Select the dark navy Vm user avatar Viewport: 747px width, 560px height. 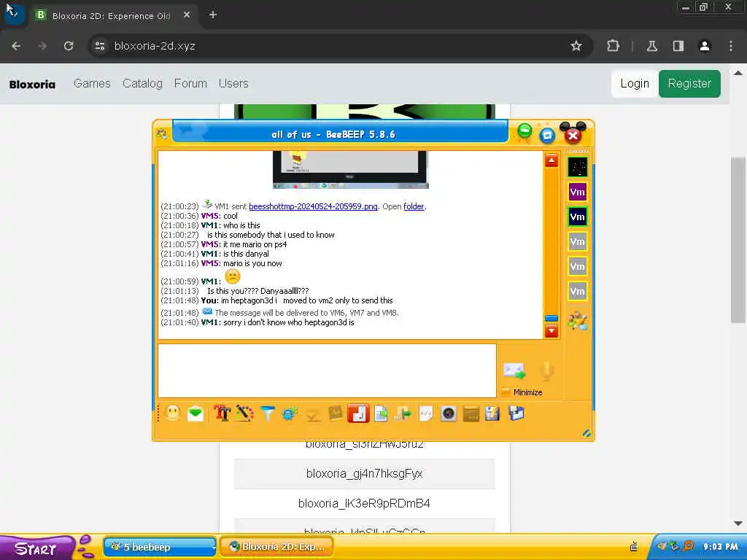[x=578, y=217]
